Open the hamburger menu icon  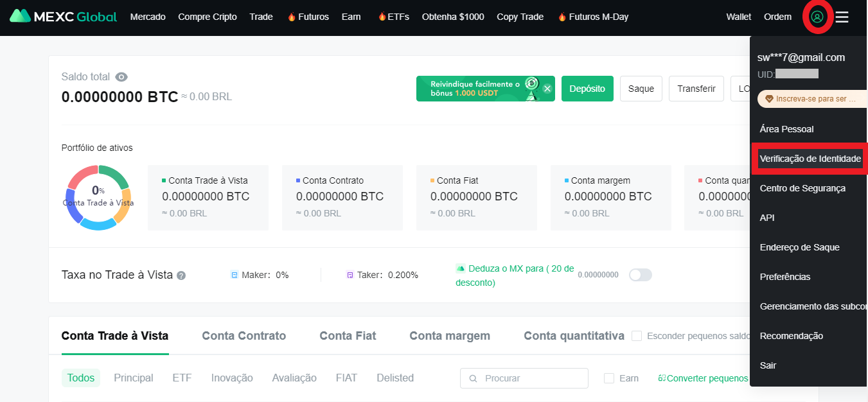coord(842,17)
